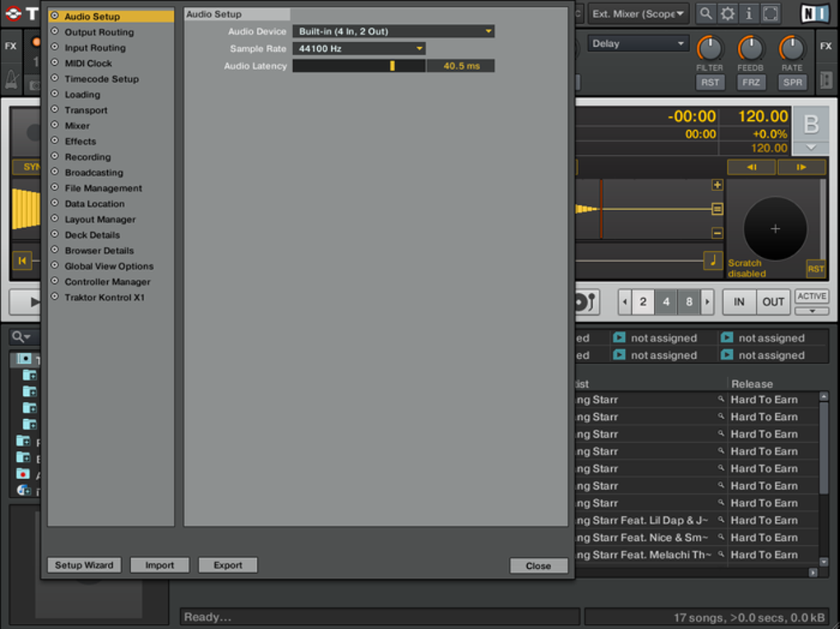Click the scratch control disc on deck B
The height and width of the screenshot is (629, 840).
[x=775, y=229]
